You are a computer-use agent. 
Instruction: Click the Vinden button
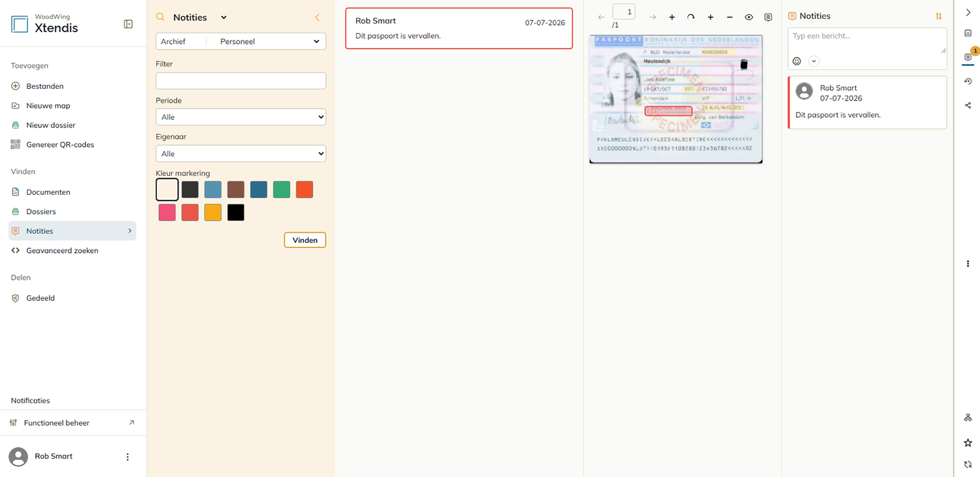tap(305, 240)
